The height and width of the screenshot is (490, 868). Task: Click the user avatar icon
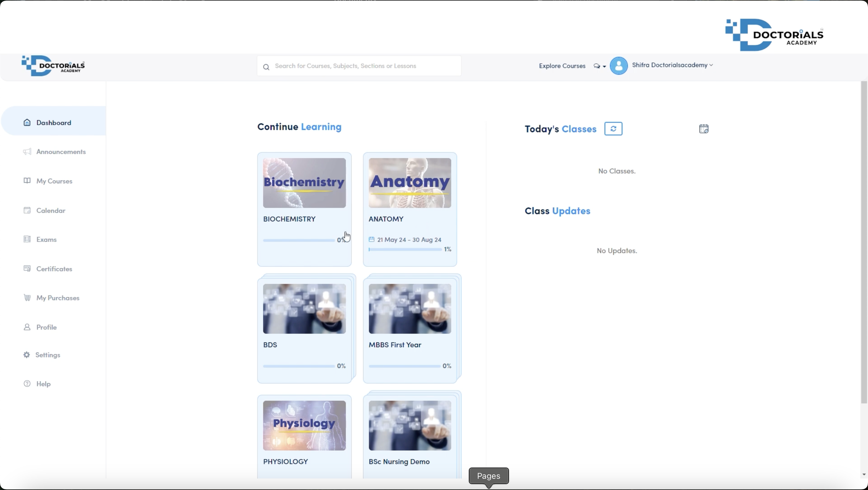(x=619, y=65)
